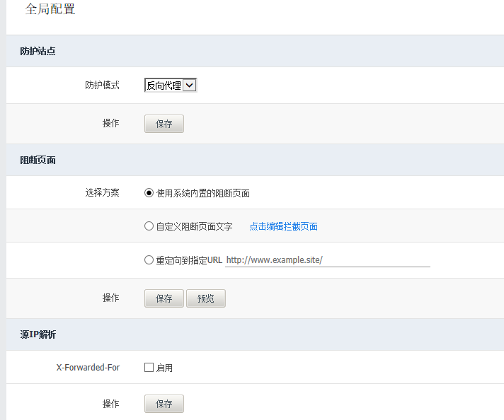This screenshot has height=420, width=504.
Task: Click 保存 button under 防护站点 section
Action: point(164,124)
